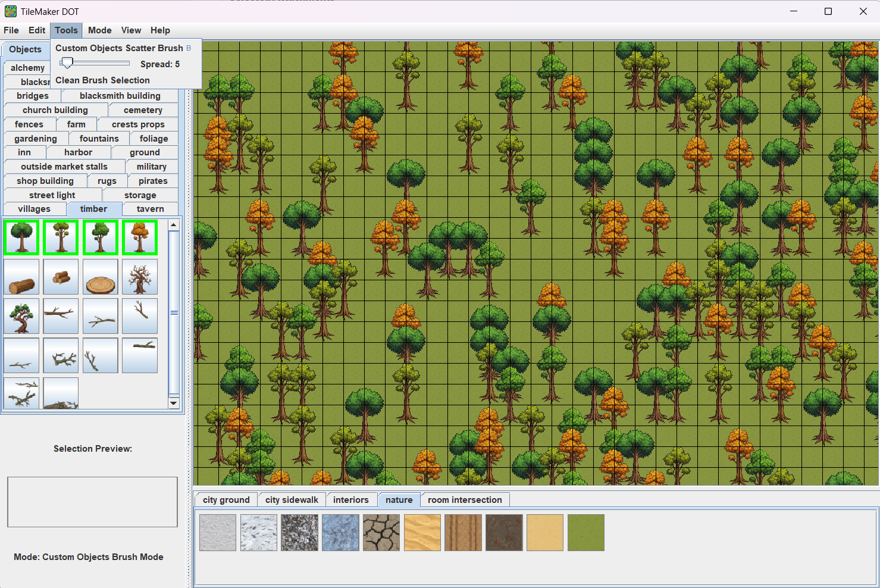Screen dimensions: 880x588
Task: Pick the dark gravel ground tile
Action: tap(300, 533)
